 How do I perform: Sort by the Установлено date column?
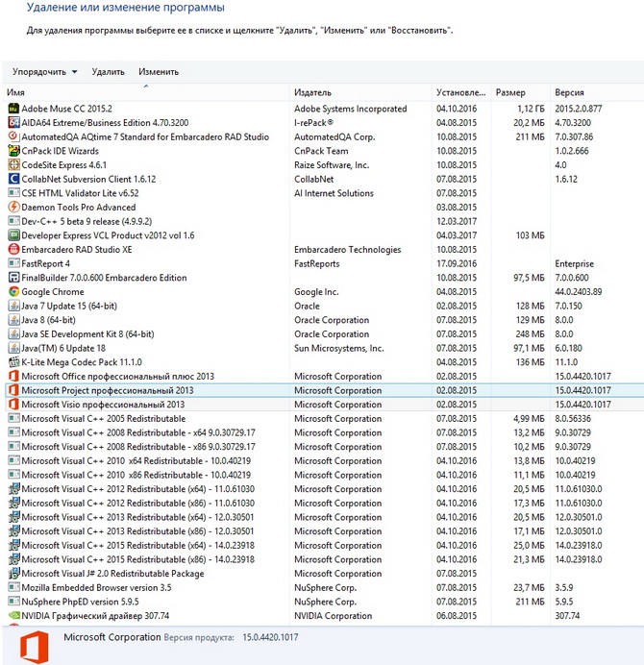pyautogui.click(x=461, y=92)
